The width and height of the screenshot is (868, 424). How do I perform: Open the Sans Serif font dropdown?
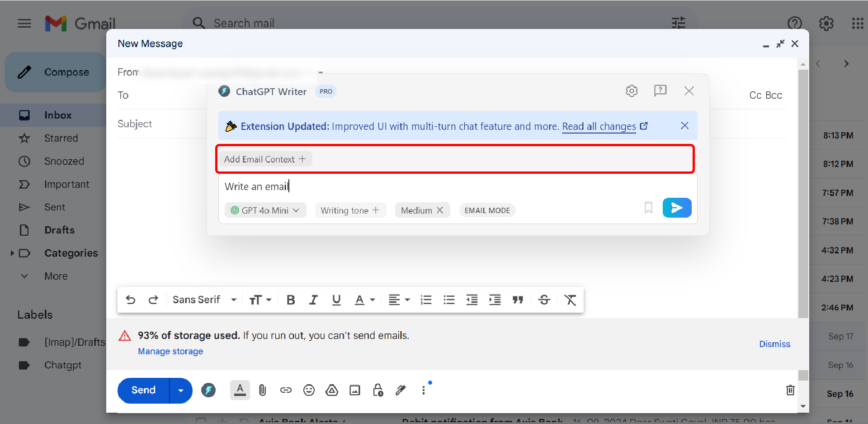[x=204, y=300]
